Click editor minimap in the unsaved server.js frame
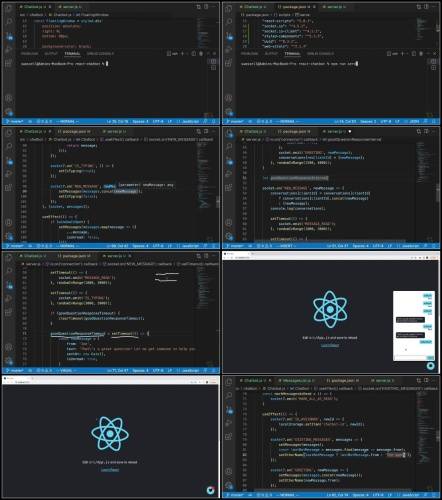The height and width of the screenshot is (500, 442). coord(424,162)
